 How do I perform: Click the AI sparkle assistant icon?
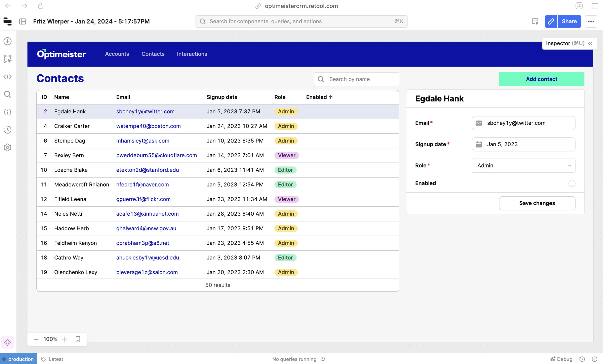click(x=8, y=342)
